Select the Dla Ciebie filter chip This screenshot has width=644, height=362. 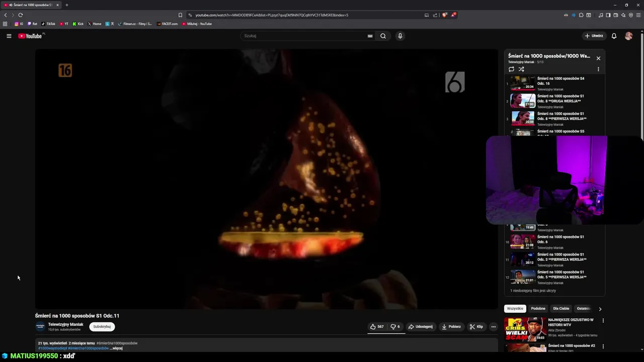coord(561,309)
